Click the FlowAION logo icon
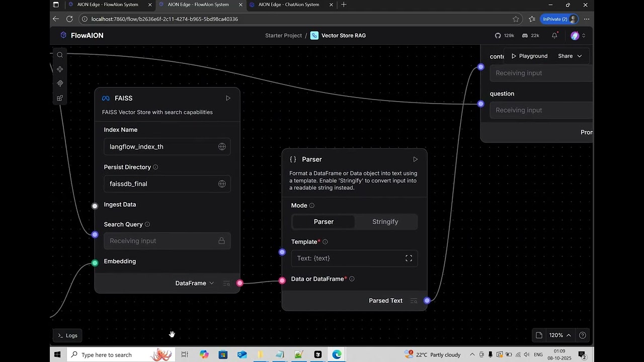644x362 pixels. click(x=63, y=35)
